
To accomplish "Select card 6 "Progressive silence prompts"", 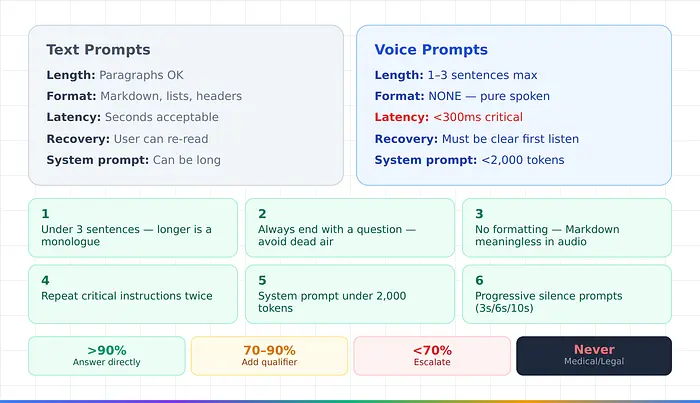I will (566, 294).
